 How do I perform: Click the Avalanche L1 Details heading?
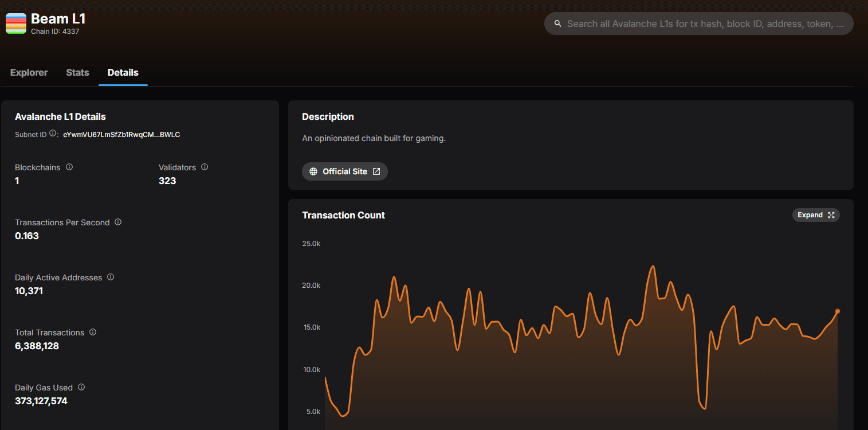point(60,117)
